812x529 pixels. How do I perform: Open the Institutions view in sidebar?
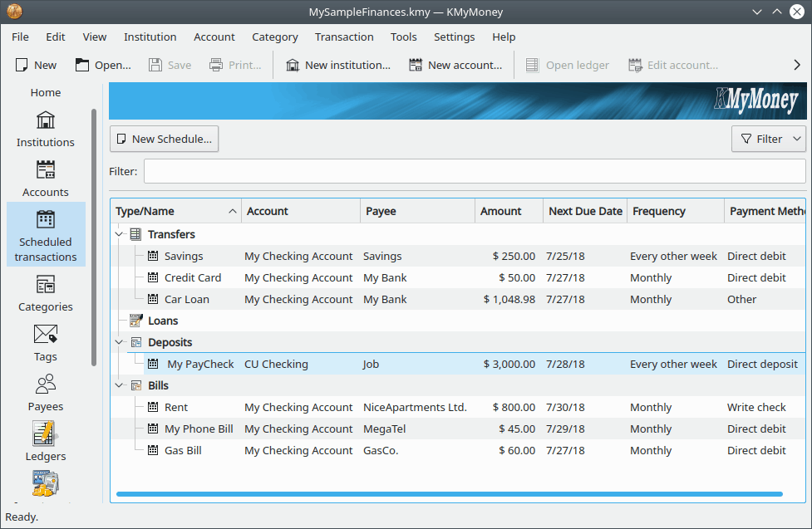(x=46, y=121)
